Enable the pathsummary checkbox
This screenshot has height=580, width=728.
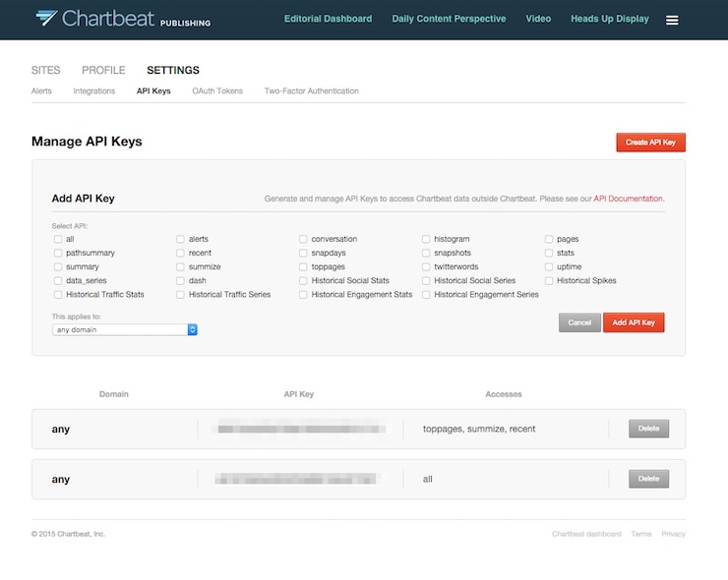[x=58, y=253]
